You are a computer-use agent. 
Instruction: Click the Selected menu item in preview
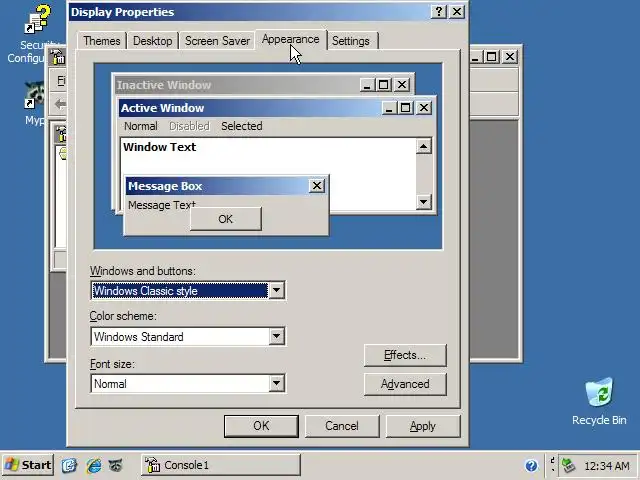242,126
